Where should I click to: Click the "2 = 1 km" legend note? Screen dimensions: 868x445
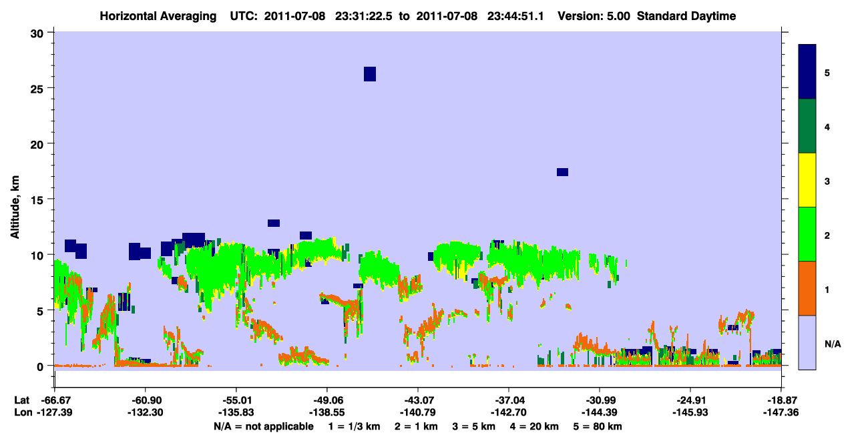tap(417, 426)
